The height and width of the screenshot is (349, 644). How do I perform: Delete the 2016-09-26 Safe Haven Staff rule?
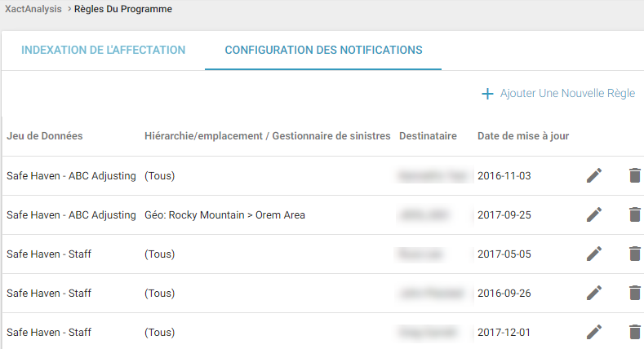pos(634,293)
